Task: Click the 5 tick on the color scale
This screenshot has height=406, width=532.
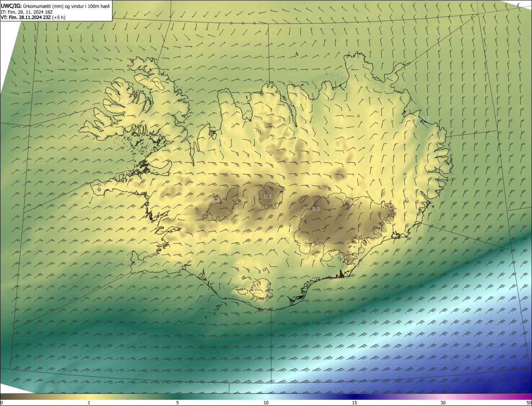Action: [x=177, y=403]
